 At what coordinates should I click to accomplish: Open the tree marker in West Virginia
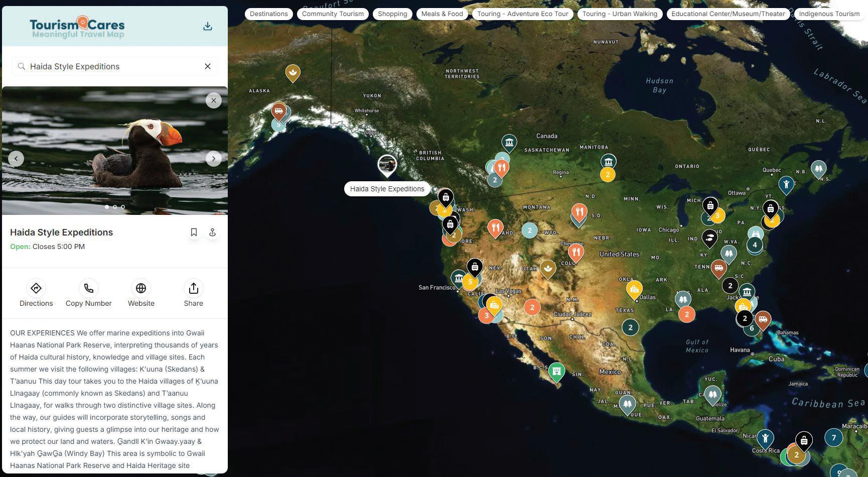[x=729, y=254]
